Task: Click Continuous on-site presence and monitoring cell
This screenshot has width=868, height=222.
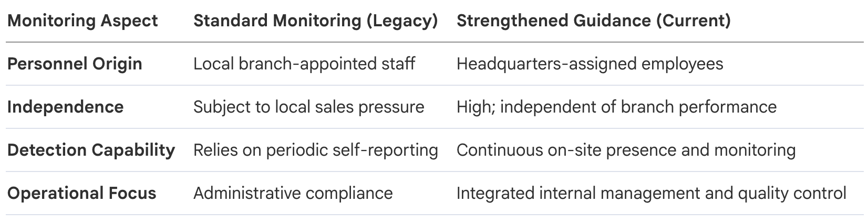Action: click(626, 150)
